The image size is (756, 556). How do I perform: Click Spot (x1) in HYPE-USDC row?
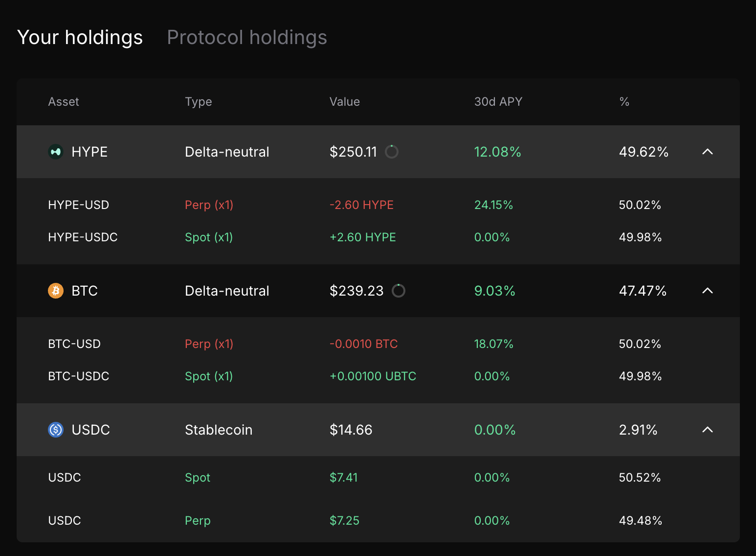(x=209, y=237)
